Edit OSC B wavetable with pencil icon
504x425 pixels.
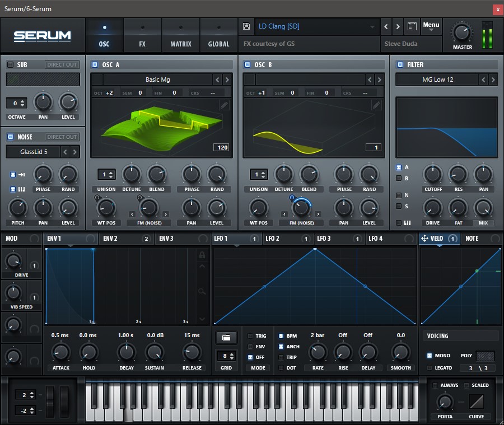pos(376,105)
